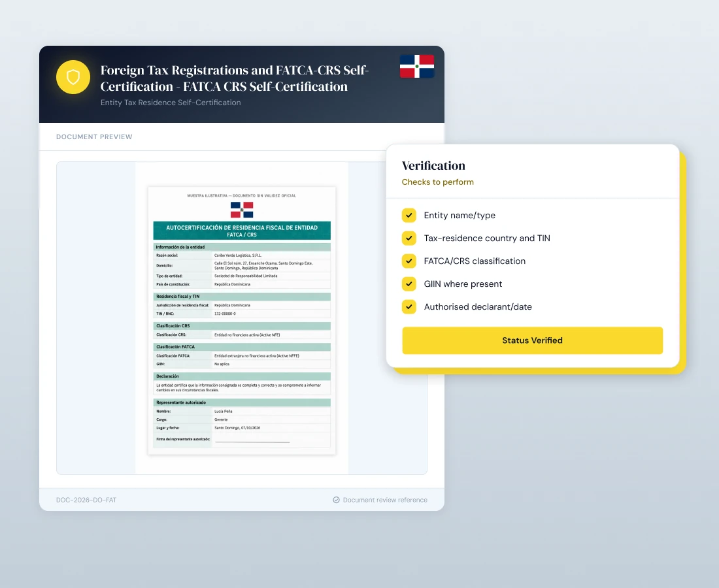Screen dimensions: 719x588
Task: Toggle the Authorised declarant/date checkbox
Action: (409, 307)
